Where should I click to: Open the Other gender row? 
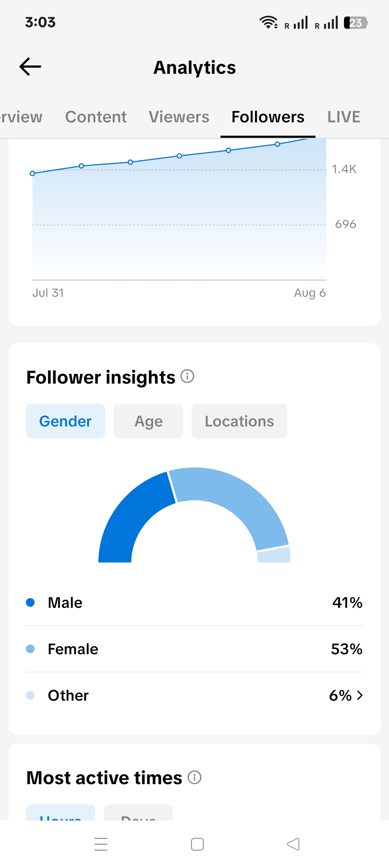(x=194, y=695)
